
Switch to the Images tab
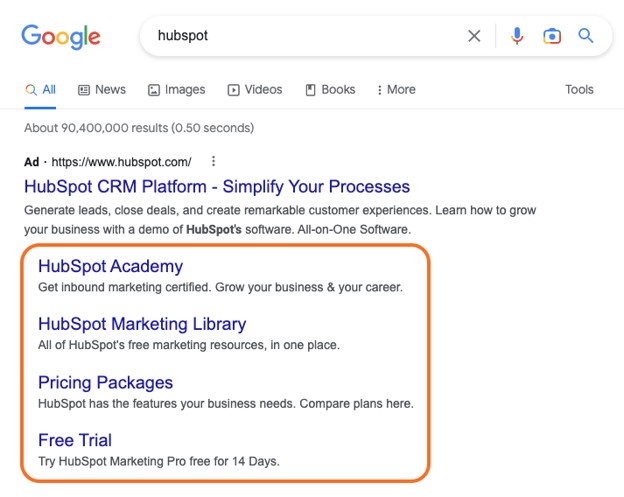(176, 90)
